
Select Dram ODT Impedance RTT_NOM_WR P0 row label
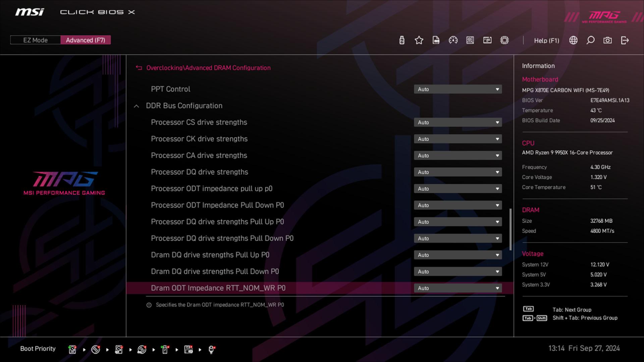coord(218,288)
